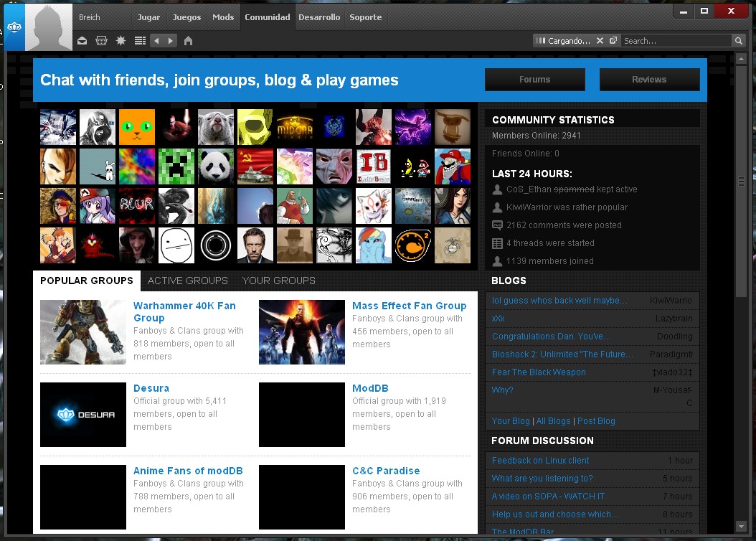Open the ModDB group link
756x541 pixels.
(x=370, y=388)
